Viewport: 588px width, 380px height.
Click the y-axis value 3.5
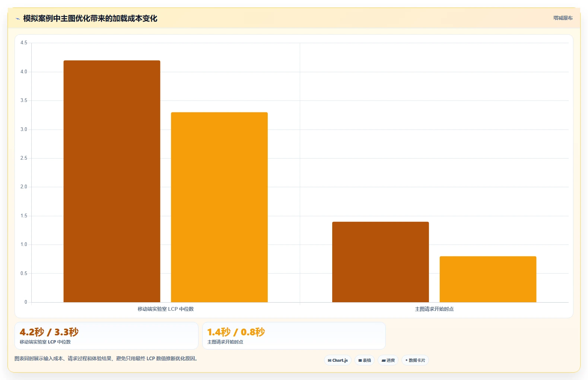(24, 100)
